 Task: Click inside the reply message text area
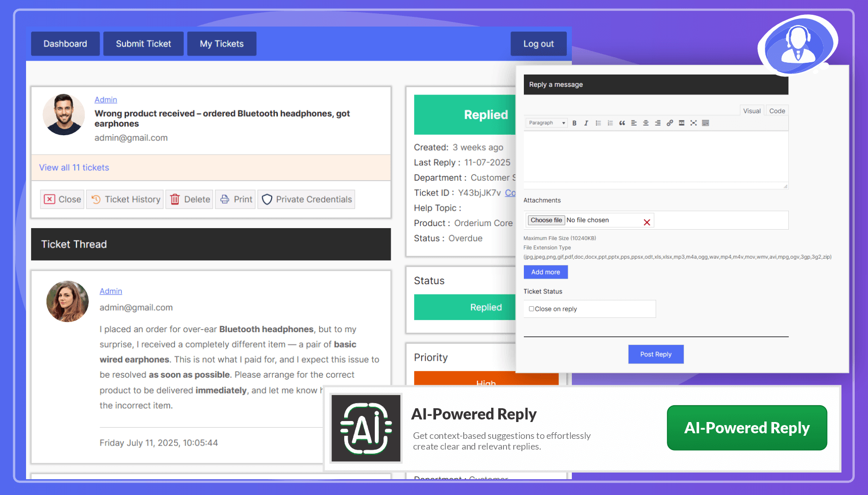(x=656, y=156)
